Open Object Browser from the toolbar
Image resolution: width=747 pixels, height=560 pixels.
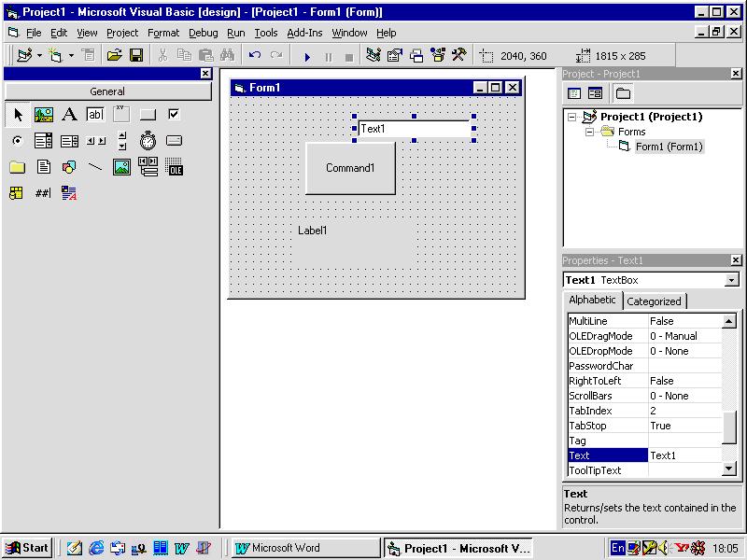(x=438, y=56)
